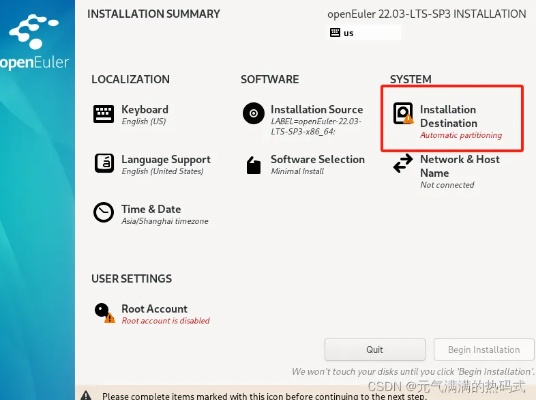The image size is (536, 400).
Task: Click the keyboard icon next to us layout
Action: (335, 32)
